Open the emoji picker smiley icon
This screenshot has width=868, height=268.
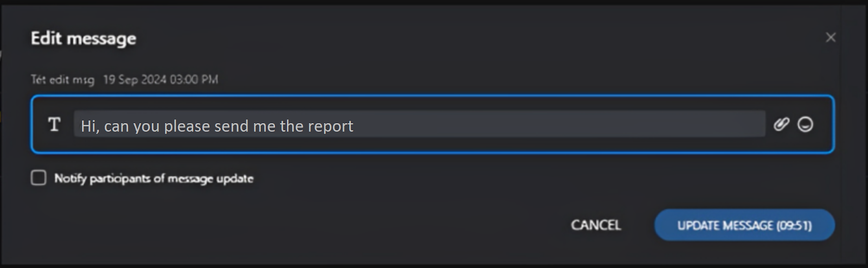click(805, 125)
